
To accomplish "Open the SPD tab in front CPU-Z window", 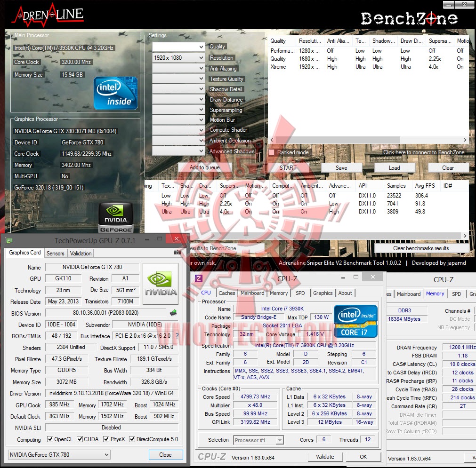I will point(300,293).
